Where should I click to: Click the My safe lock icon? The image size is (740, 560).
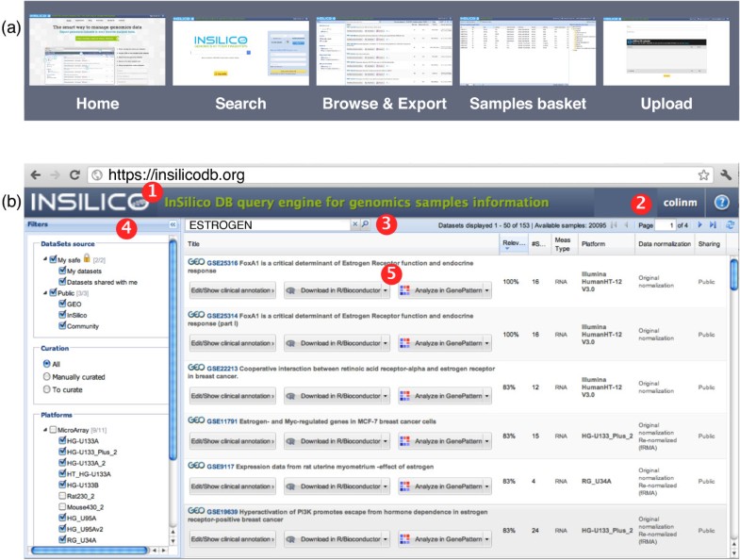[x=87, y=257]
